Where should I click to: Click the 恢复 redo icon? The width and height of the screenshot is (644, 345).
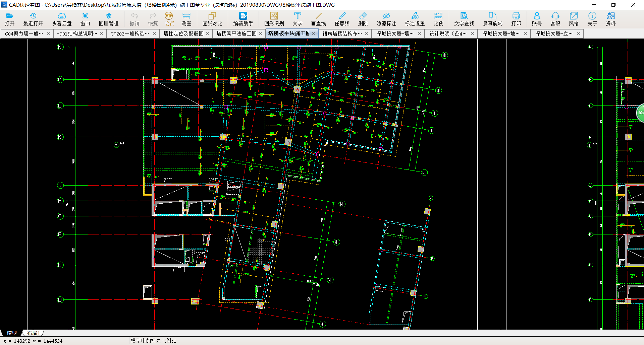click(x=153, y=19)
